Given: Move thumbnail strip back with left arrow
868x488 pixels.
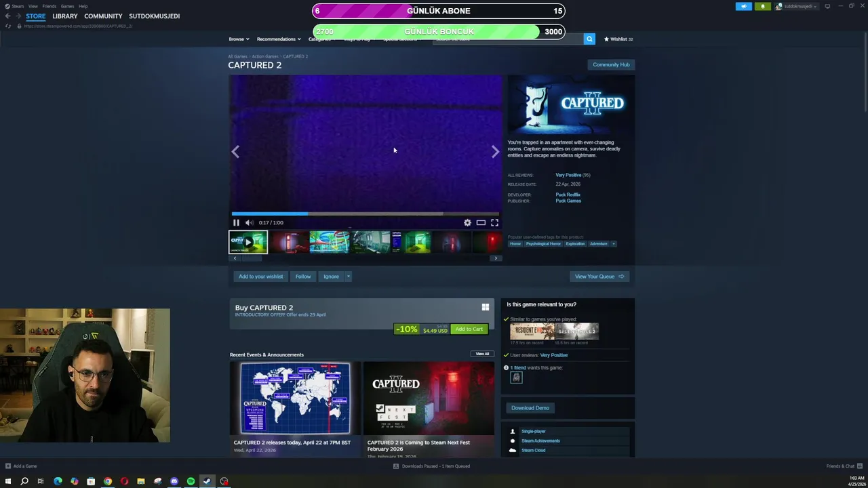Looking at the screenshot, I should (x=235, y=258).
